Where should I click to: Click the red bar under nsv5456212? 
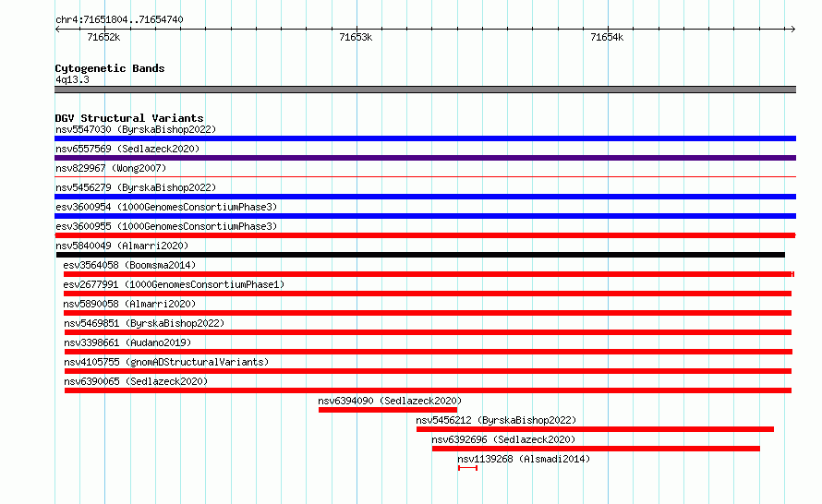pyautogui.click(x=596, y=429)
